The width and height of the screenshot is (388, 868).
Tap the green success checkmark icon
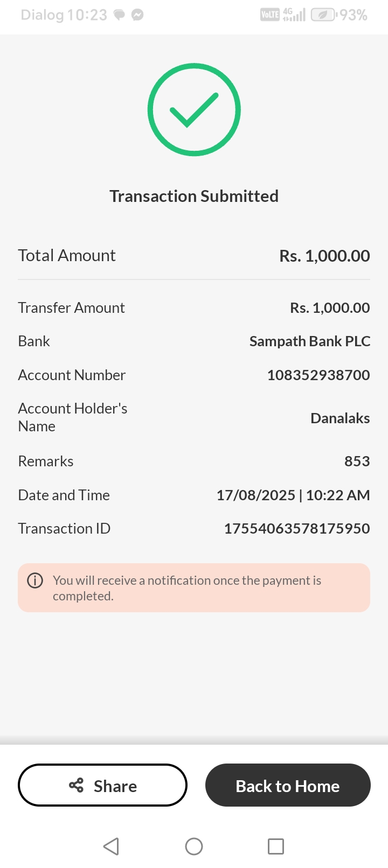[x=194, y=110]
